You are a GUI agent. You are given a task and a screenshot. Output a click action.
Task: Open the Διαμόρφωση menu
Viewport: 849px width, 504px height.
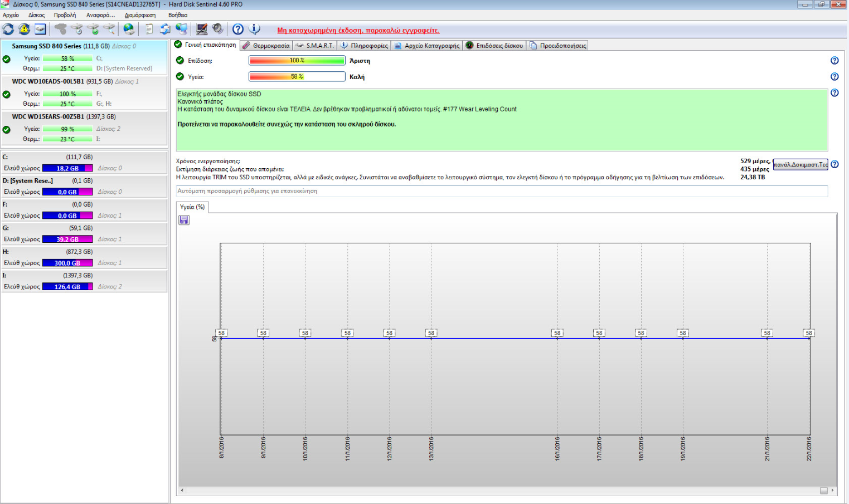(x=140, y=15)
